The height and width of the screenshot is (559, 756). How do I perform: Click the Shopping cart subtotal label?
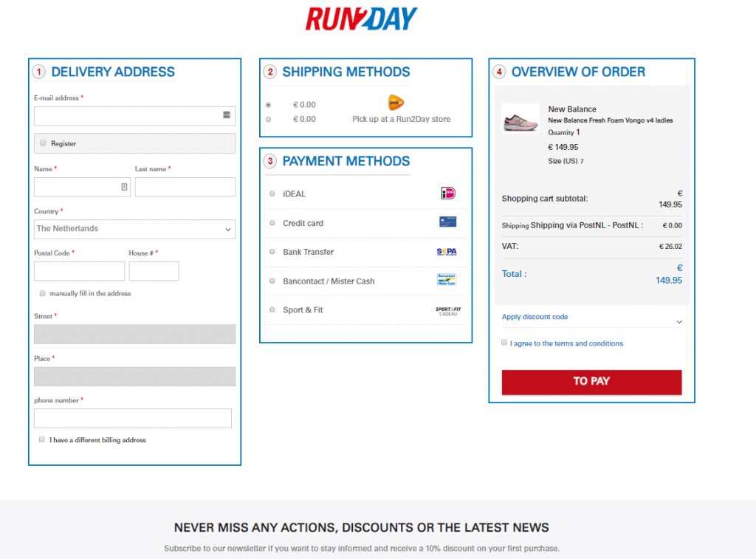pos(545,199)
